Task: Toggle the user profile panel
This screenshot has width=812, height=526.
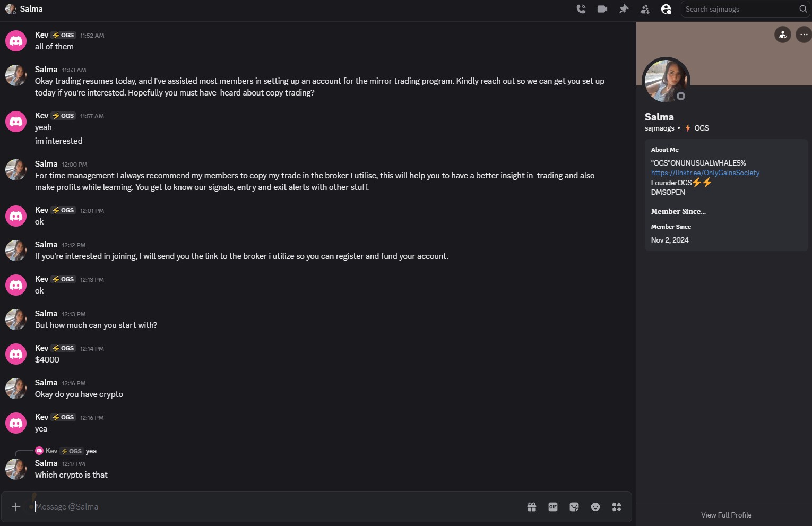Action: (666, 9)
